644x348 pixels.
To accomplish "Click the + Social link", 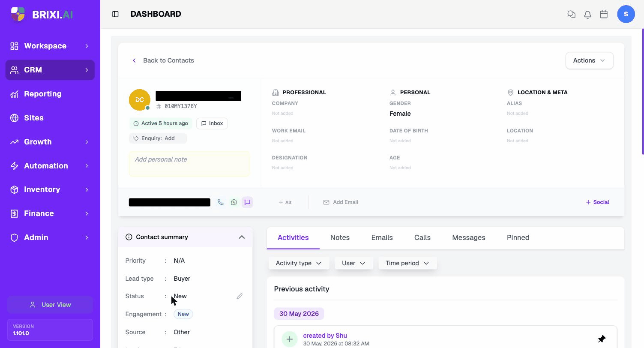I will (597, 202).
